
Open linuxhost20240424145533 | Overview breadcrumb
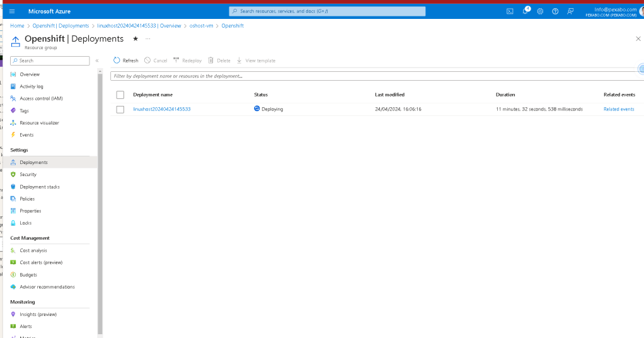click(x=139, y=25)
